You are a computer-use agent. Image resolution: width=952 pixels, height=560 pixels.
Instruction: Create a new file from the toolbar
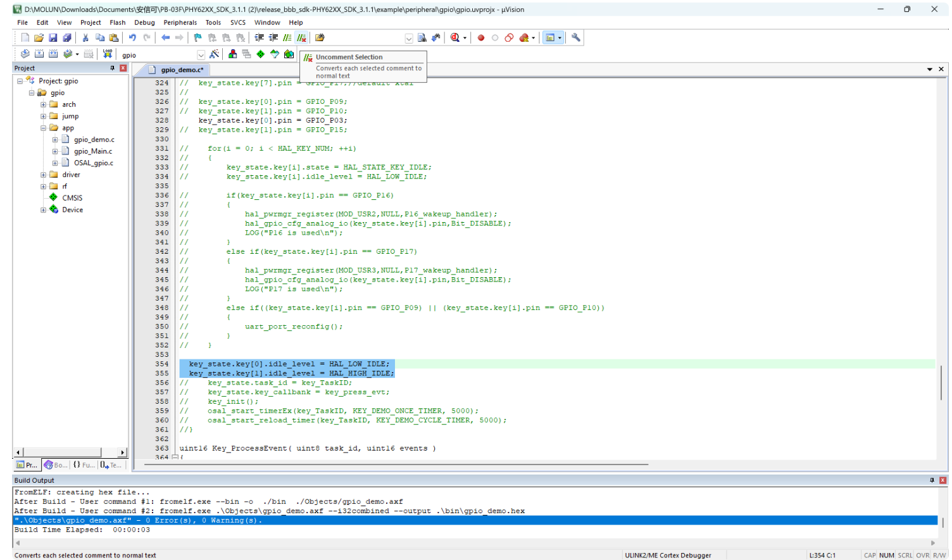pyautogui.click(x=25, y=38)
